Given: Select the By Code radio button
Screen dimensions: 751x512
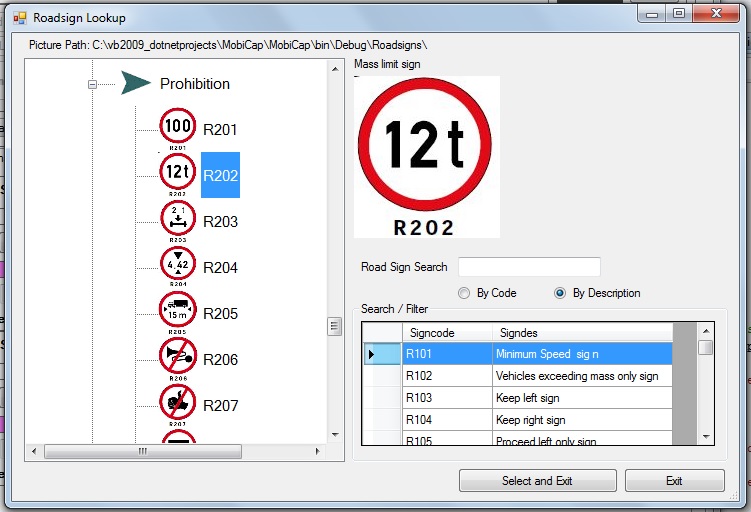Looking at the screenshot, I should pos(463,293).
